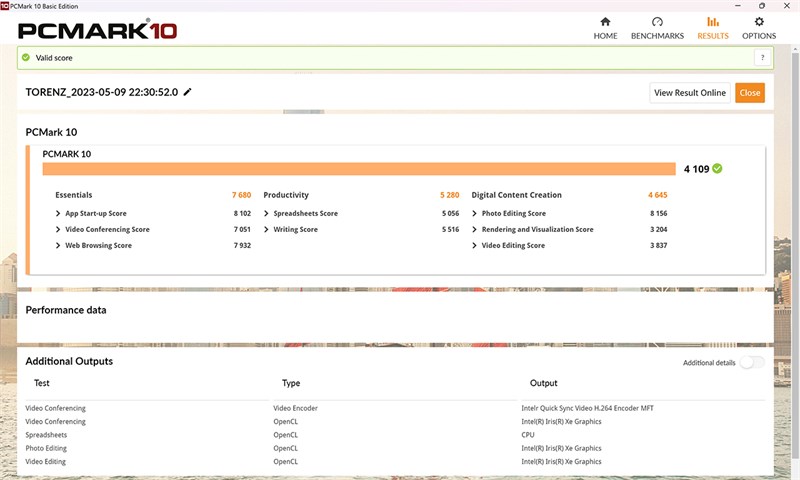Click the vertical scrollbar on the right
The height and width of the screenshot is (480, 800).
[x=795, y=255]
